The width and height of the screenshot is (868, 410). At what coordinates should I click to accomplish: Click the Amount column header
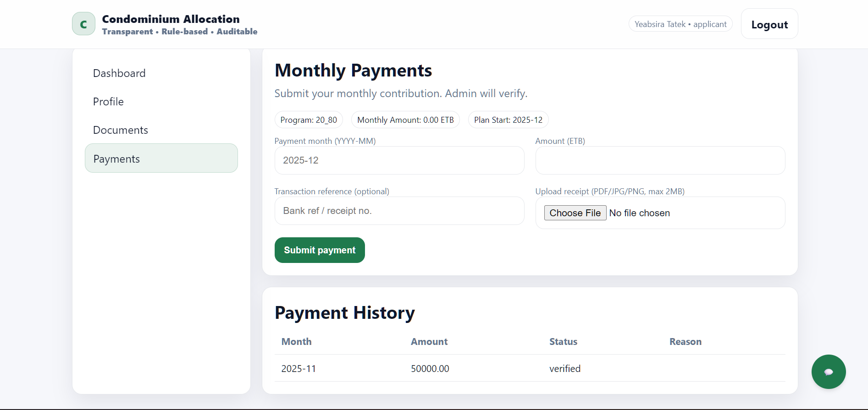click(x=429, y=342)
